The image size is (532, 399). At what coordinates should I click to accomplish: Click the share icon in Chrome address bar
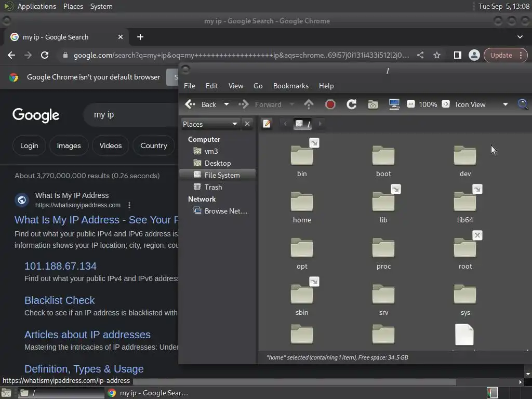pos(420,55)
